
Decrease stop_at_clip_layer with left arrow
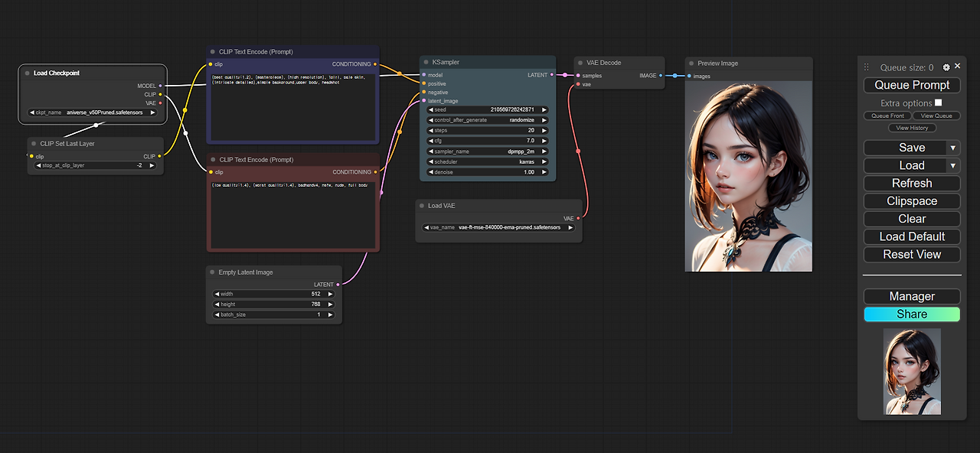tap(38, 165)
